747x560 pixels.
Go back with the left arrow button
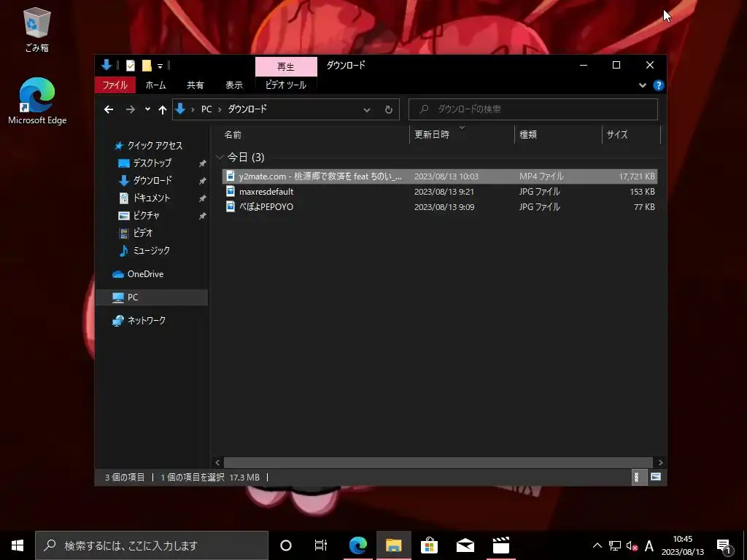[109, 109]
